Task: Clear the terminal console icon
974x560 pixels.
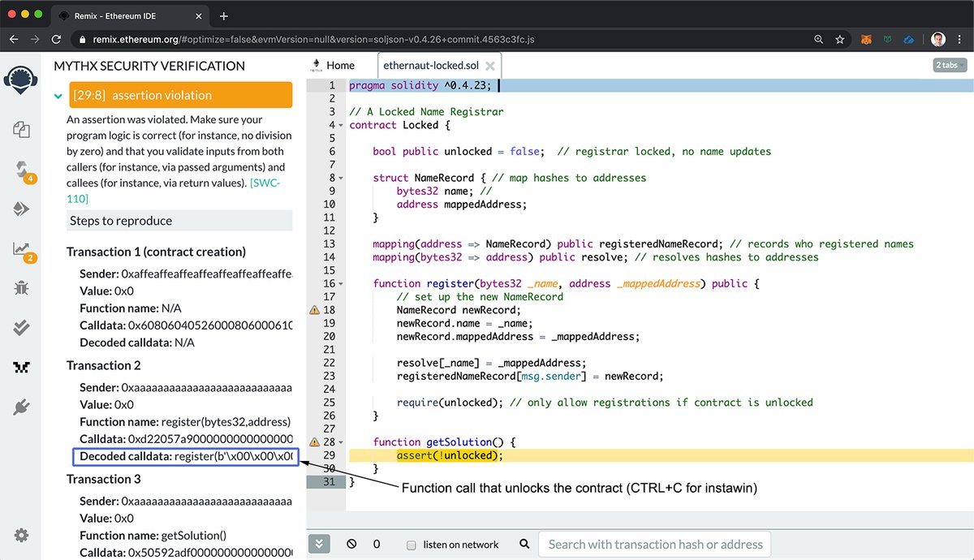Action: point(351,545)
